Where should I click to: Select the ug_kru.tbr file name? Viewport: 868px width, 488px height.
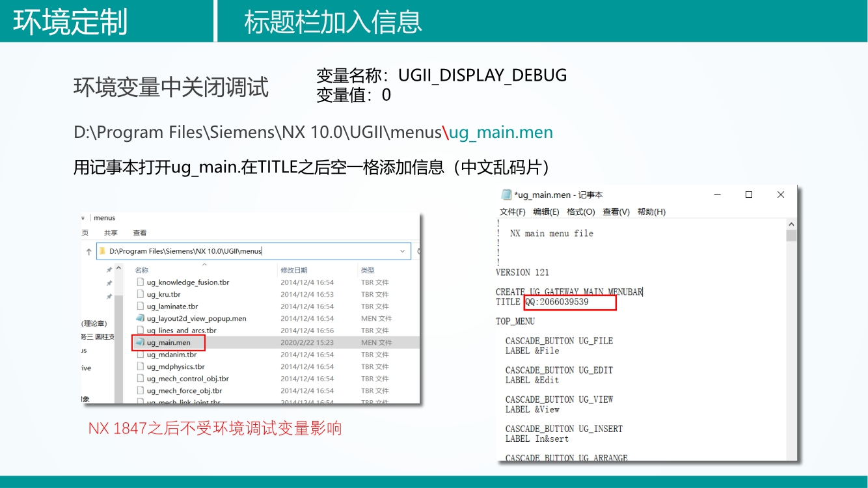pos(164,294)
